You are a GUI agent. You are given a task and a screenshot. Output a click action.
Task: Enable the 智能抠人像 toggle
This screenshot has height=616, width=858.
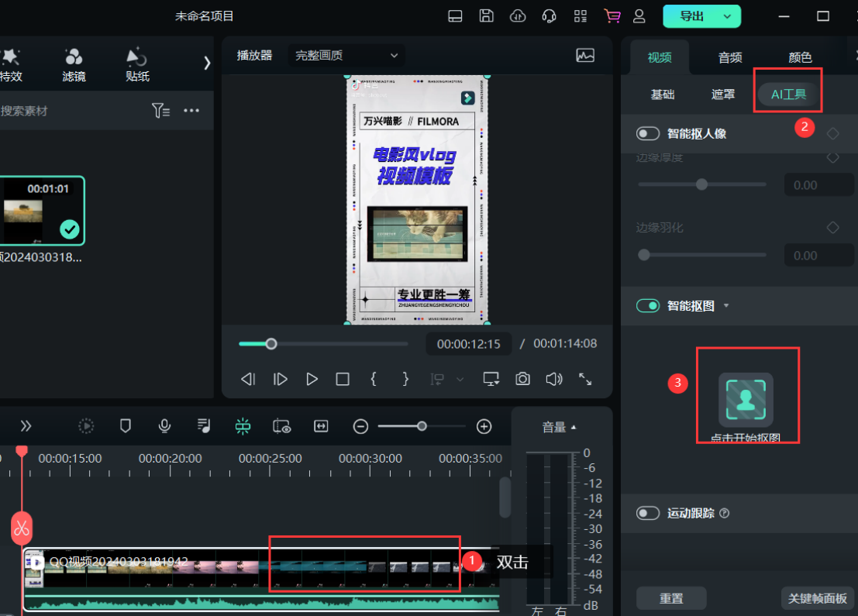(x=648, y=133)
